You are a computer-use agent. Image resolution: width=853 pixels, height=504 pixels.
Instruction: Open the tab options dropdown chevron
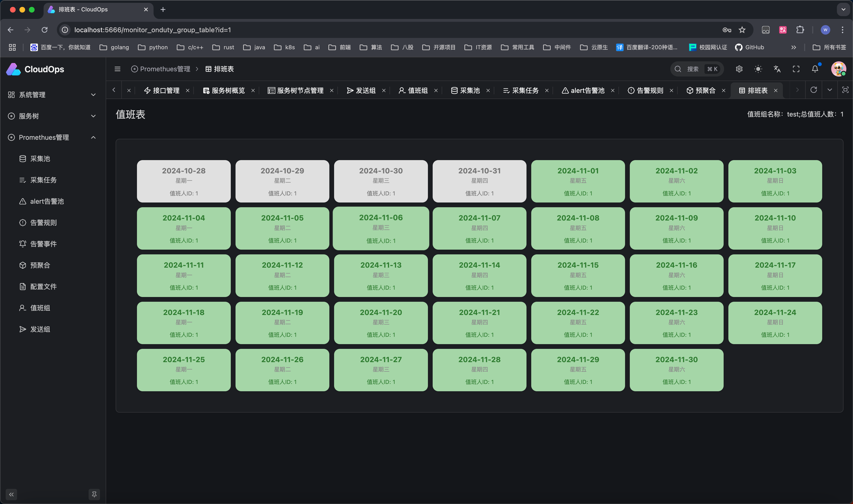coord(830,90)
